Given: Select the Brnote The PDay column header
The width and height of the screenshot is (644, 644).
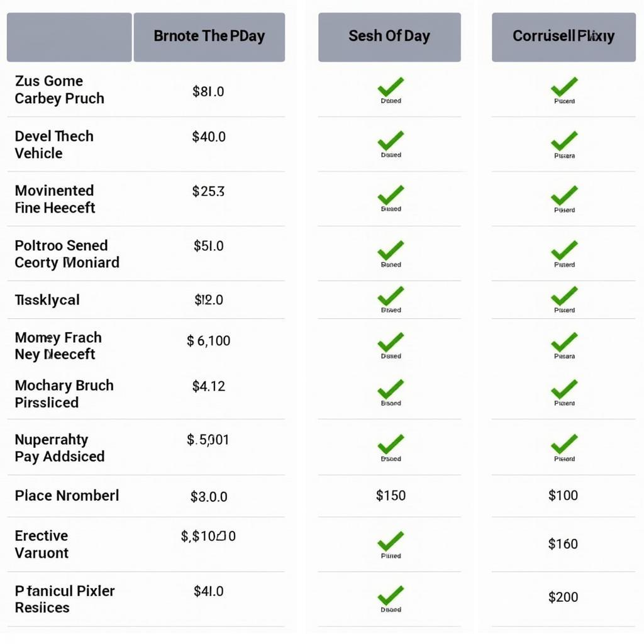Looking at the screenshot, I should (209, 36).
